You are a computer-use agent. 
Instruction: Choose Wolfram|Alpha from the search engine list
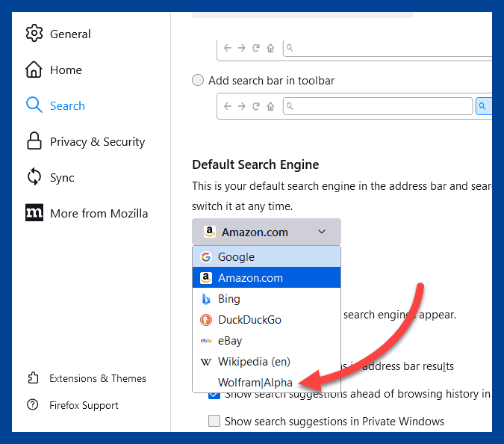[267, 382]
